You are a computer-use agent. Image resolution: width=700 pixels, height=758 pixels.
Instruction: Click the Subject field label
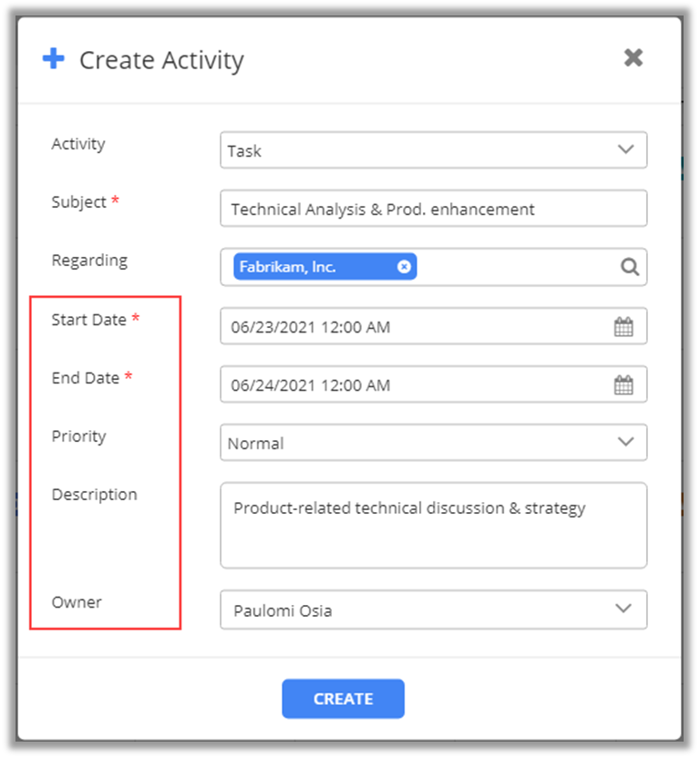[x=79, y=202]
